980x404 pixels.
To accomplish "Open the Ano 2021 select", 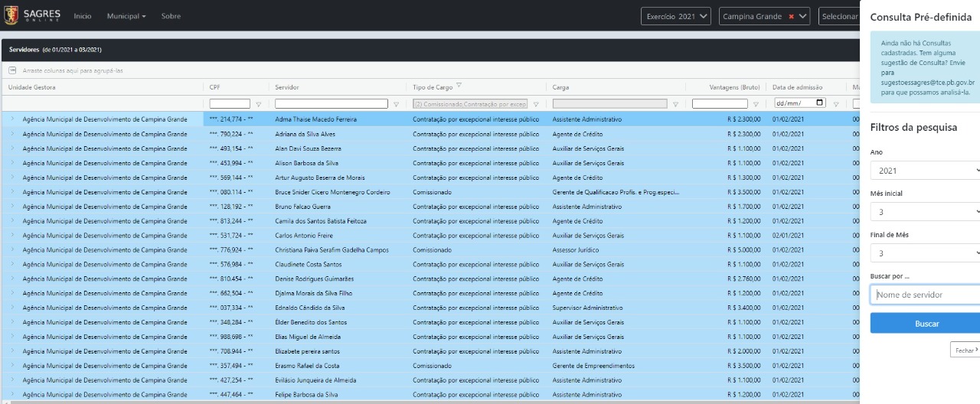I will coord(925,171).
